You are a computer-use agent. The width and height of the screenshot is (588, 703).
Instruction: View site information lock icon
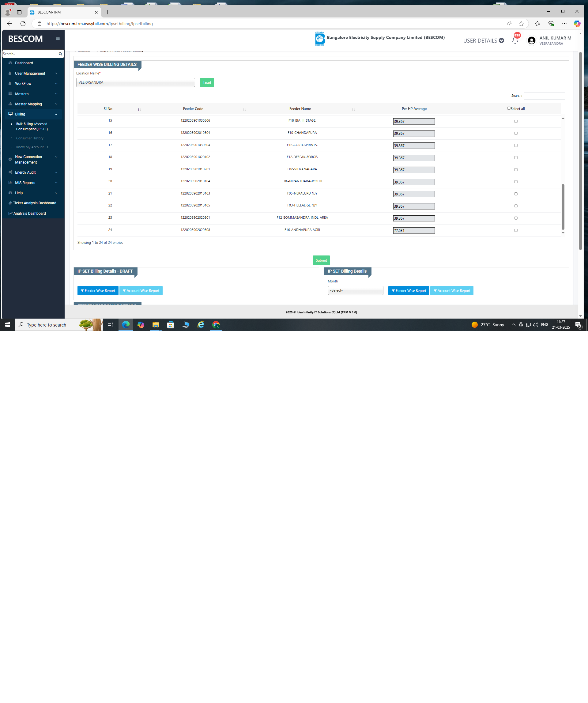pyautogui.click(x=40, y=23)
